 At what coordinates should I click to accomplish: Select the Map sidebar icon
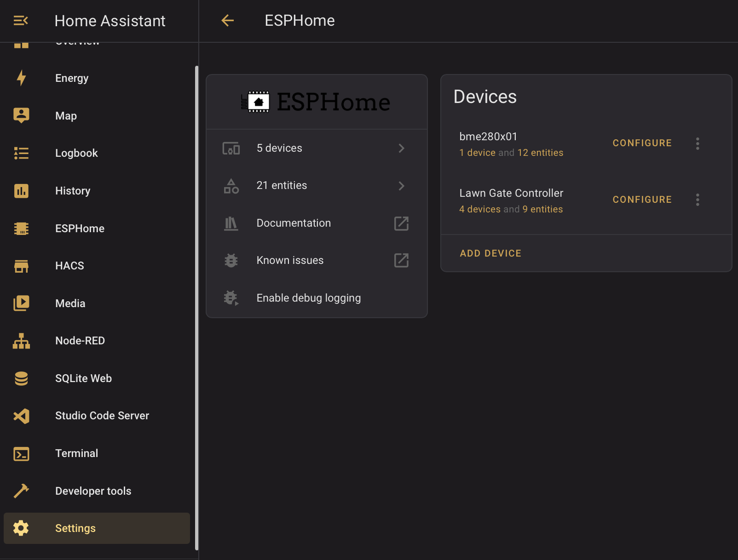click(21, 115)
